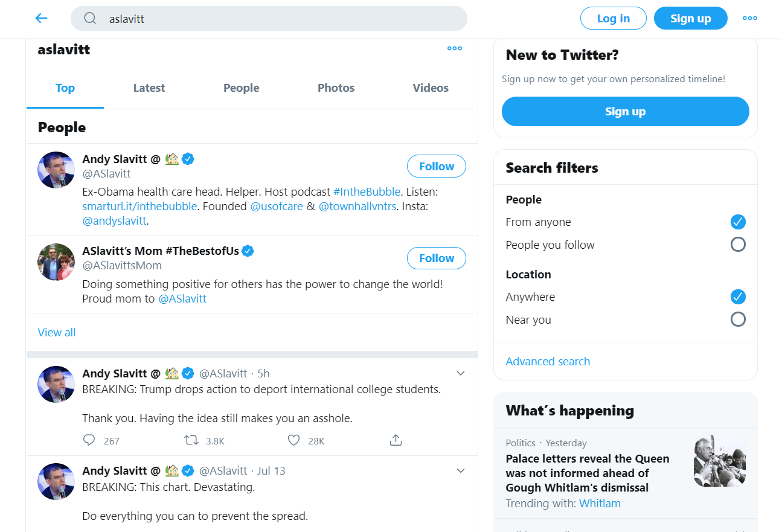Click the search magnifier icon

(90, 19)
